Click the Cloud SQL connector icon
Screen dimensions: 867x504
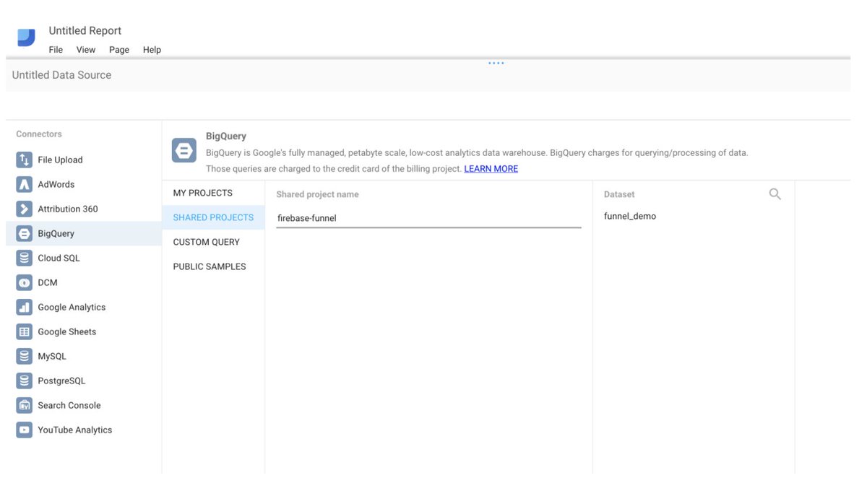pos(25,258)
